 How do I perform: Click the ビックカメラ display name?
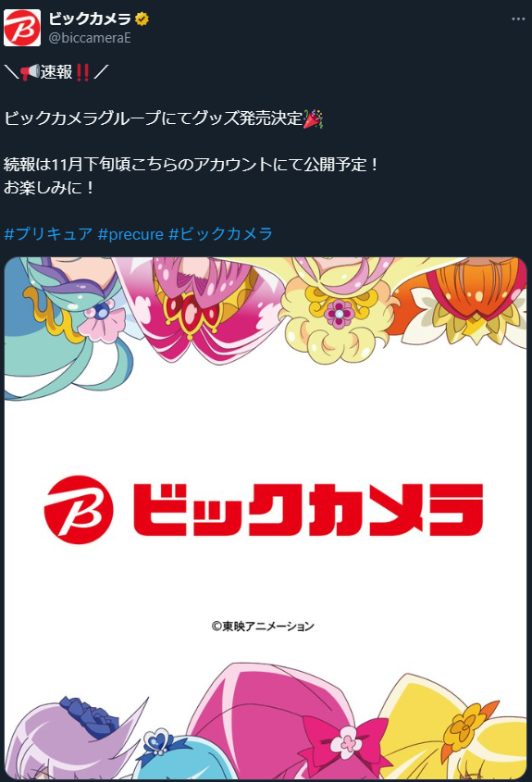pyautogui.click(x=90, y=19)
